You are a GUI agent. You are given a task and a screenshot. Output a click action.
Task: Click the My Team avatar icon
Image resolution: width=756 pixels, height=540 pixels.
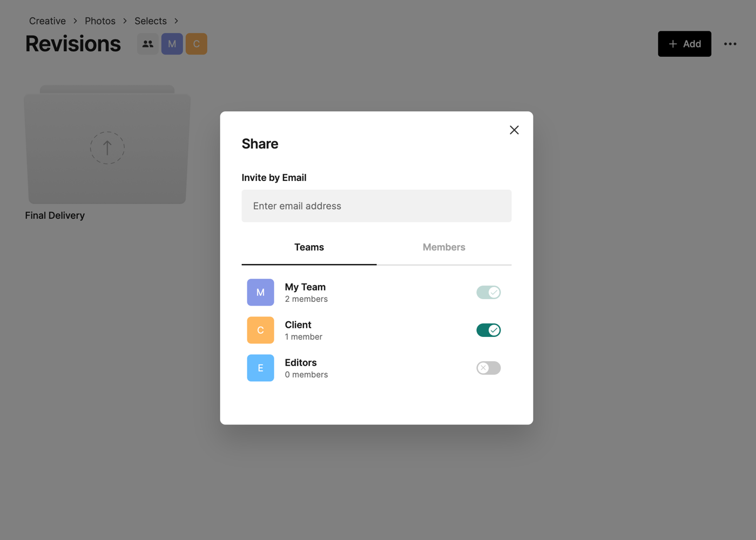(260, 292)
